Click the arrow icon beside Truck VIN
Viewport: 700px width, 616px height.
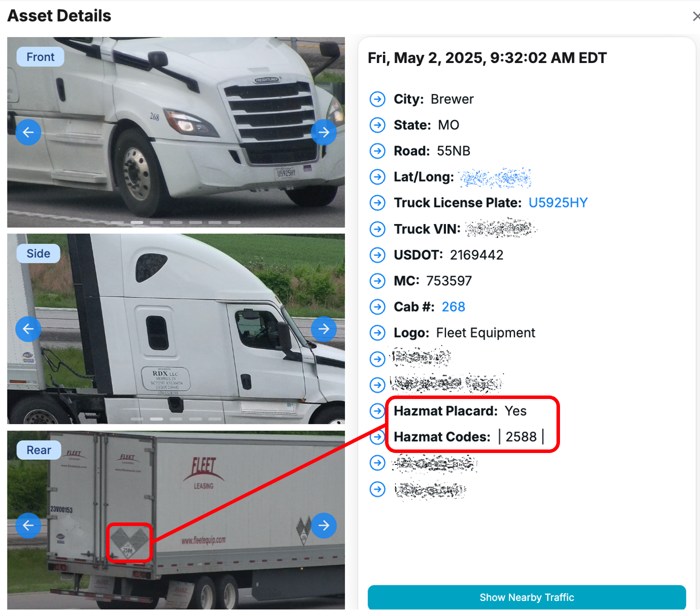[377, 229]
